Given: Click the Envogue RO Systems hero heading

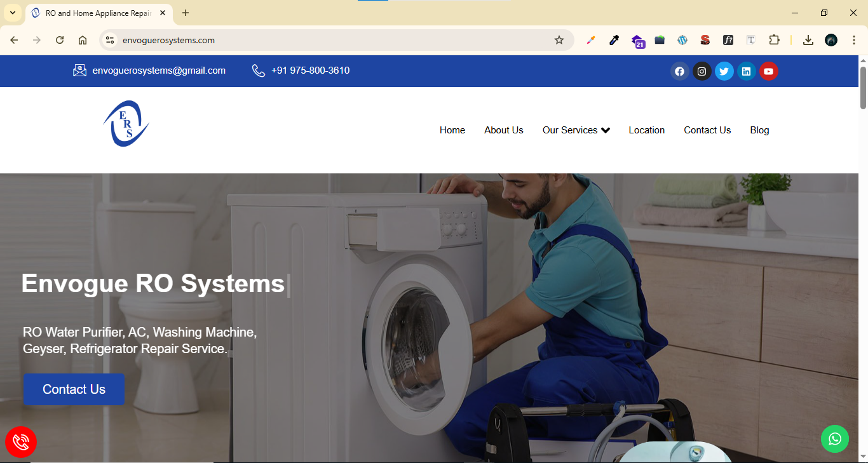Looking at the screenshot, I should (x=153, y=283).
